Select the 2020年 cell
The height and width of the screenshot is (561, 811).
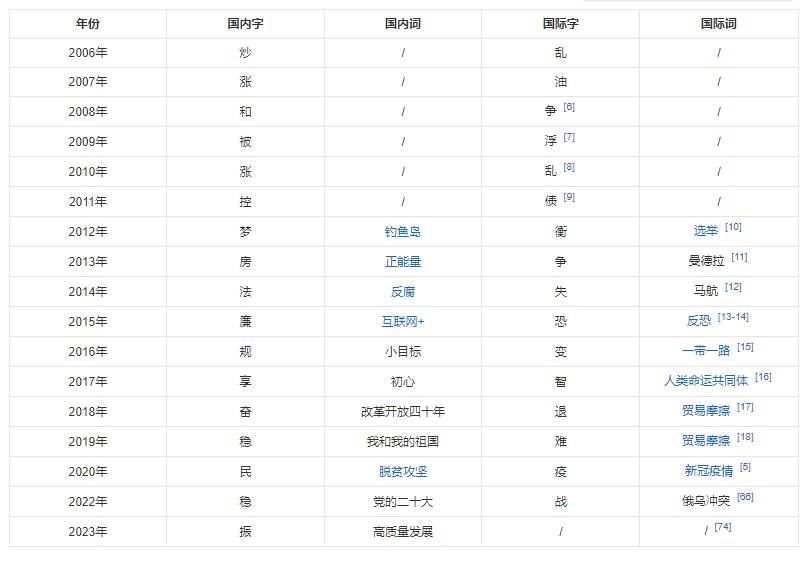(x=88, y=472)
